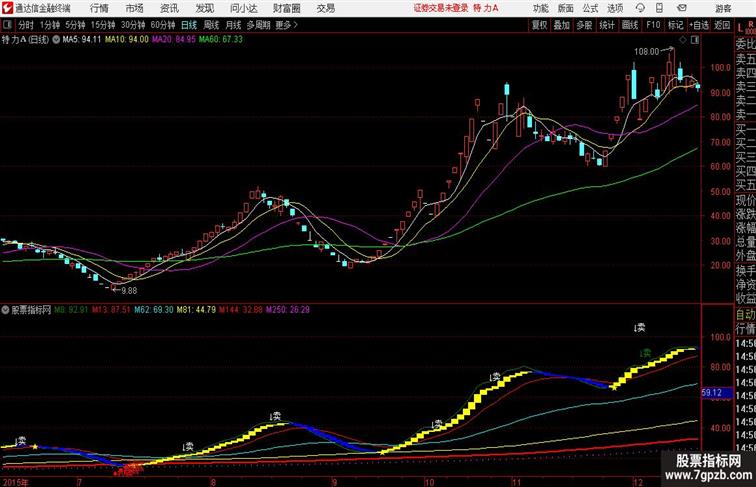This screenshot has height=487, width=756.
Task: Open the 市场 menu
Action: click(135, 8)
